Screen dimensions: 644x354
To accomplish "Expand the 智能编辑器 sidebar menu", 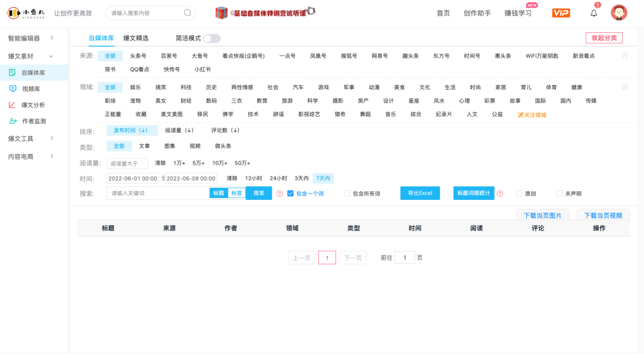I will coord(31,38).
